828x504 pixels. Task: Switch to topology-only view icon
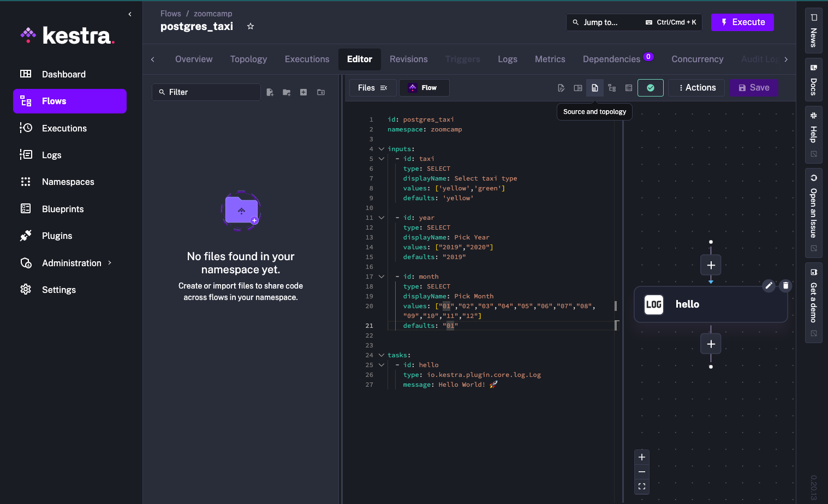612,88
